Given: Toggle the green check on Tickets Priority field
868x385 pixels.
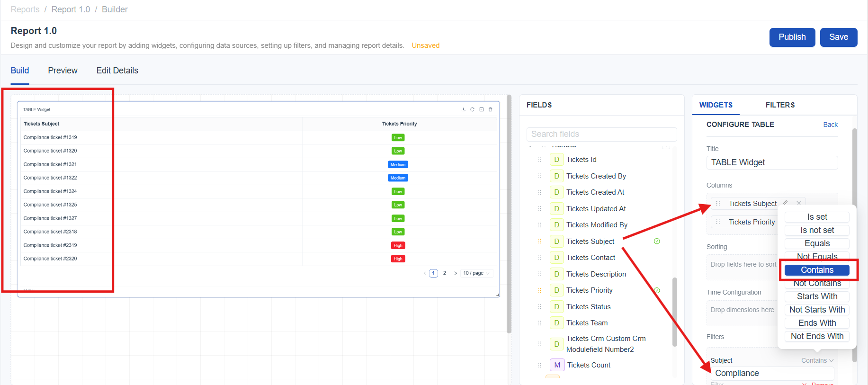Looking at the screenshot, I should (x=657, y=290).
